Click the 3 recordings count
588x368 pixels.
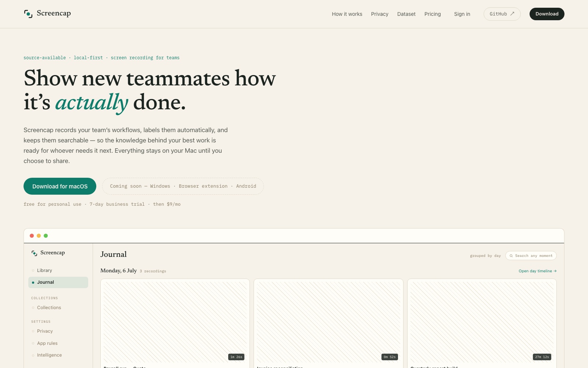tap(153, 271)
